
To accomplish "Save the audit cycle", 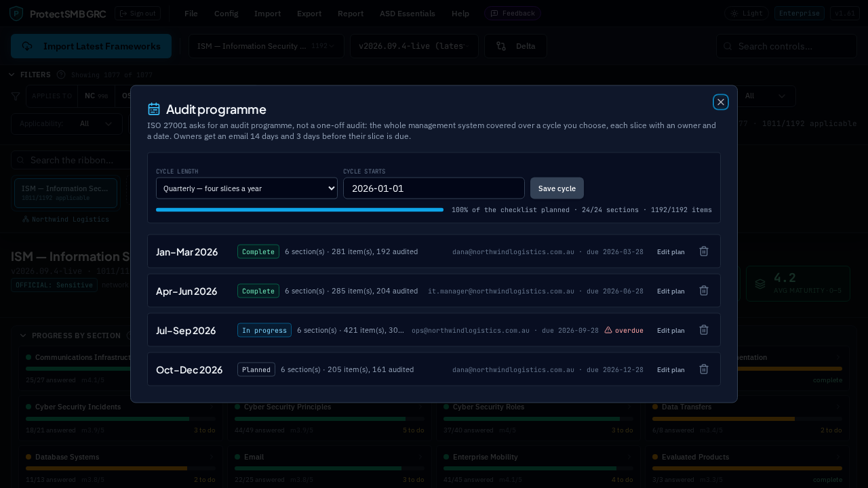I will click(x=557, y=188).
